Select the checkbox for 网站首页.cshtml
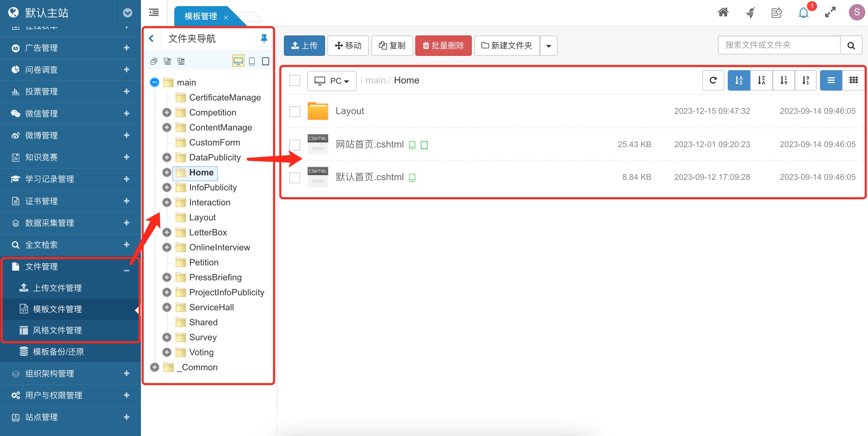This screenshot has height=436, width=868. coord(294,144)
